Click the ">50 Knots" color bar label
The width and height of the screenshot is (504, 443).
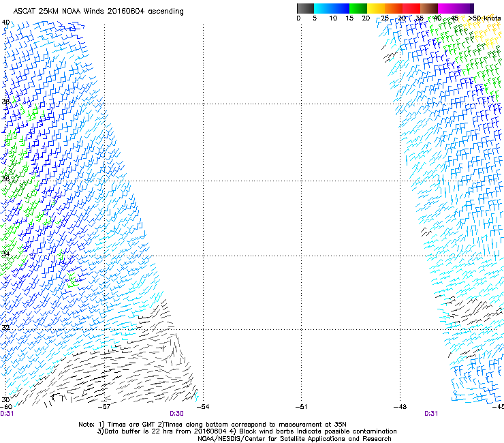coord(484,18)
